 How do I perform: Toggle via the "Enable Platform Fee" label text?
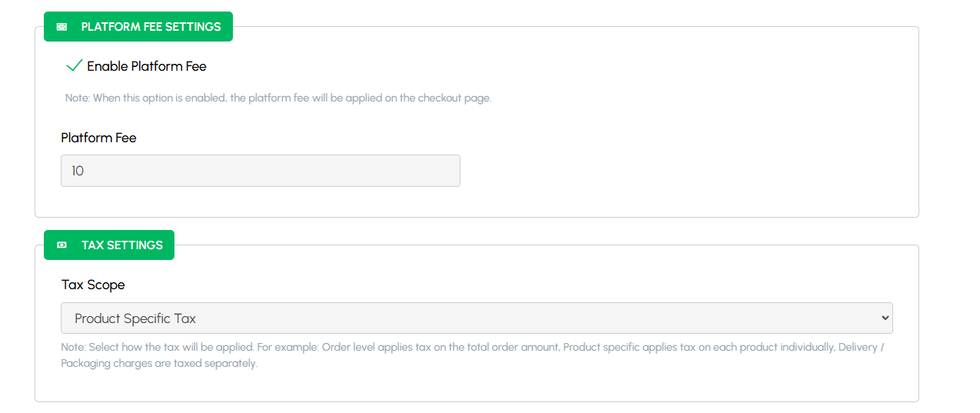pyautogui.click(x=146, y=66)
